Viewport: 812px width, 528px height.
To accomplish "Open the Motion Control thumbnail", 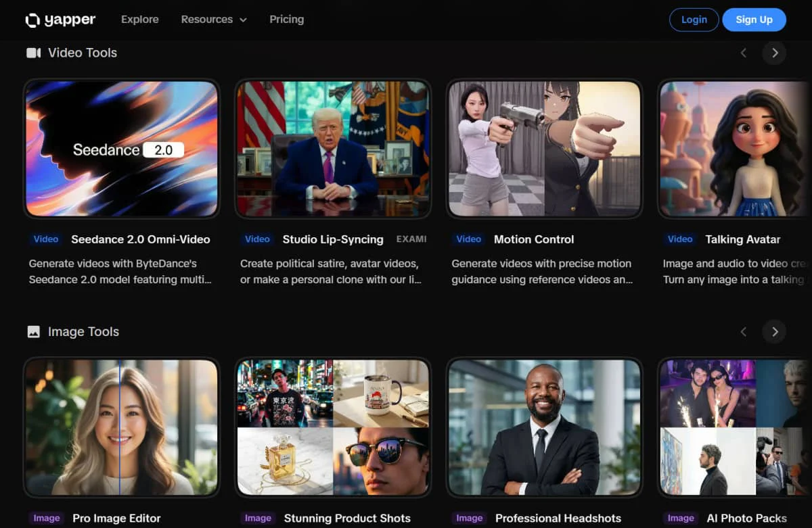I will point(544,149).
